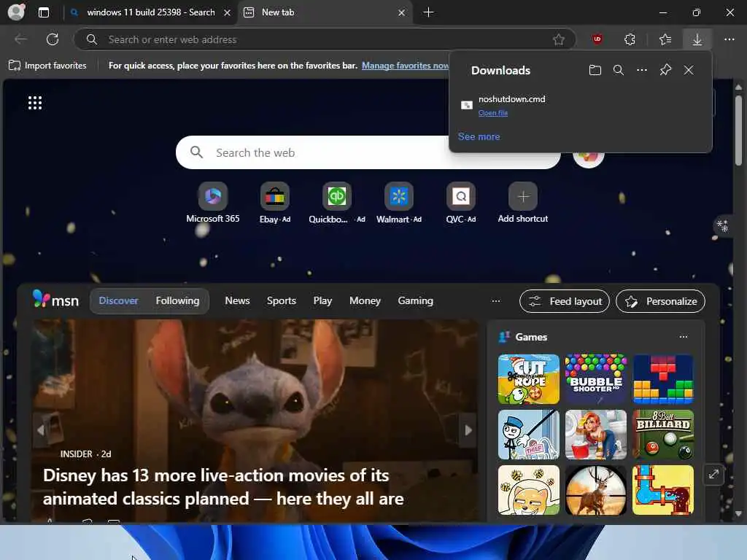This screenshot has height=560, width=747.
Task: Click the noshutdown.cmd file name
Action: 511,99
